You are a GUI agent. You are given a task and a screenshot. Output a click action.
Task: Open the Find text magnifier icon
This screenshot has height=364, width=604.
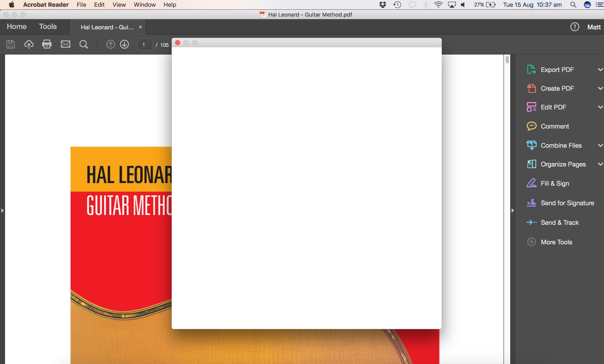tap(84, 44)
